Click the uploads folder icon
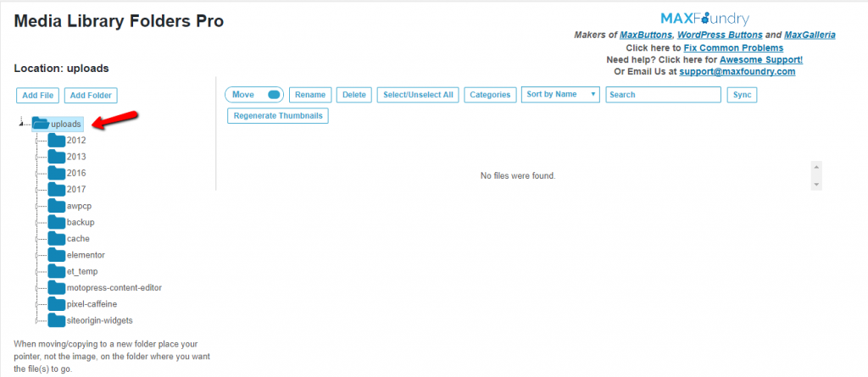 (x=41, y=124)
